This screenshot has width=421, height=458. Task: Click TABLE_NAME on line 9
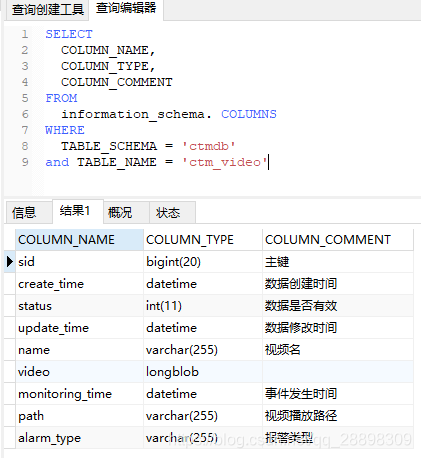[117, 162]
